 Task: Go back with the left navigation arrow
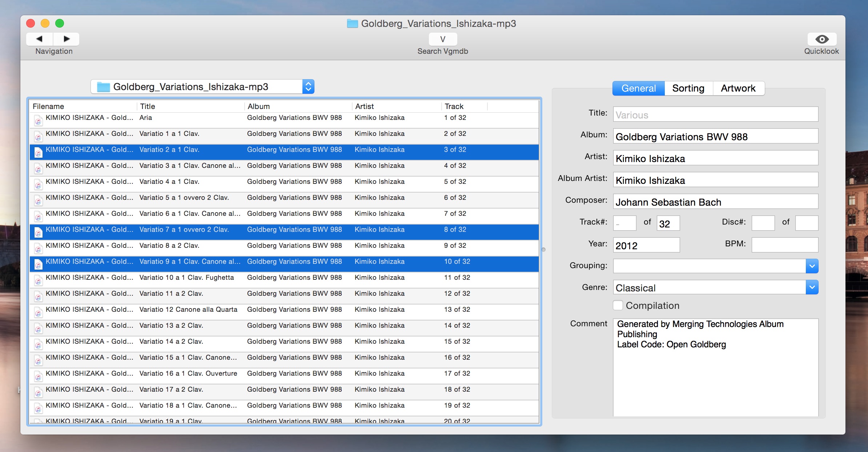[40, 39]
